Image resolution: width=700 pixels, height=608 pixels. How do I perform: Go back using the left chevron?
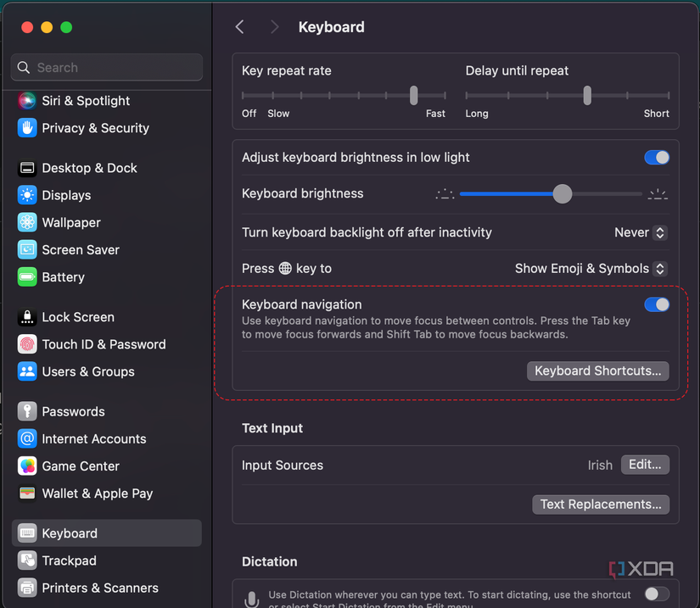click(x=240, y=27)
